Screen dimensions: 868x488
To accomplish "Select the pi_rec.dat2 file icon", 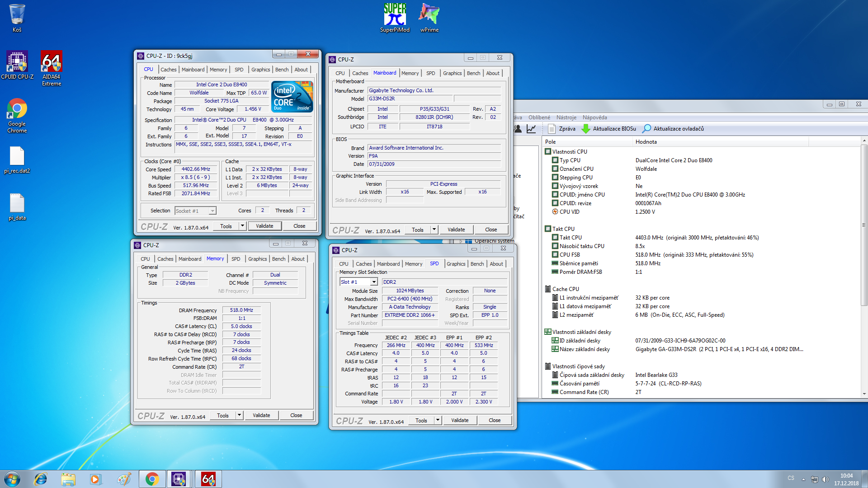I will click(17, 160).
